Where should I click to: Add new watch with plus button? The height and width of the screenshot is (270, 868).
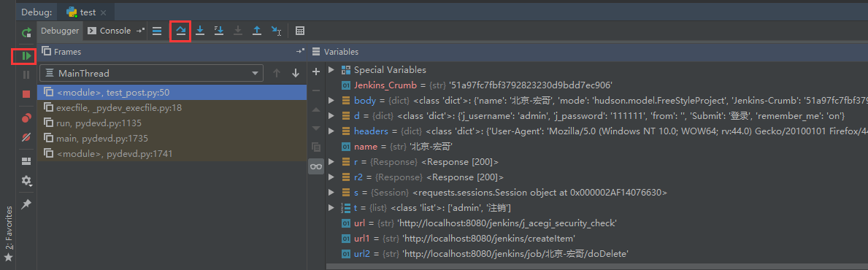coord(316,72)
